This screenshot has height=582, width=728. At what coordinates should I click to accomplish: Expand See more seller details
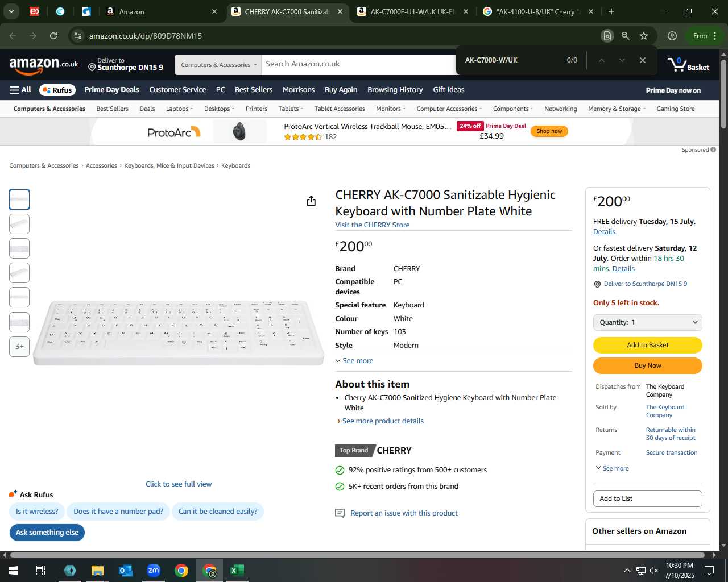612,468
